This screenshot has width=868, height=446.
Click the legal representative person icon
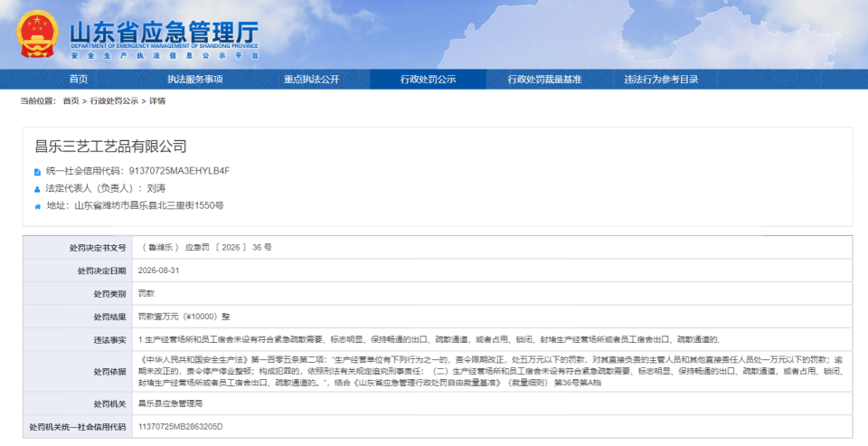point(37,189)
